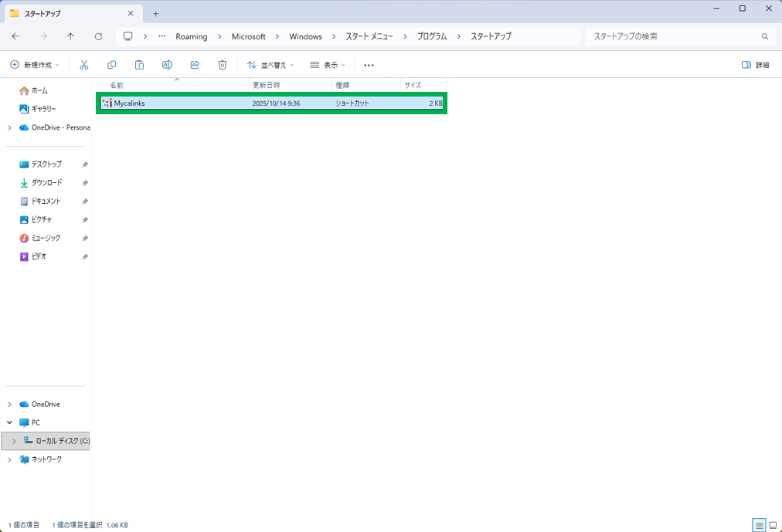The height and width of the screenshot is (532, 782).
Task: Toggle the 詳細 details pane
Action: 755,65
